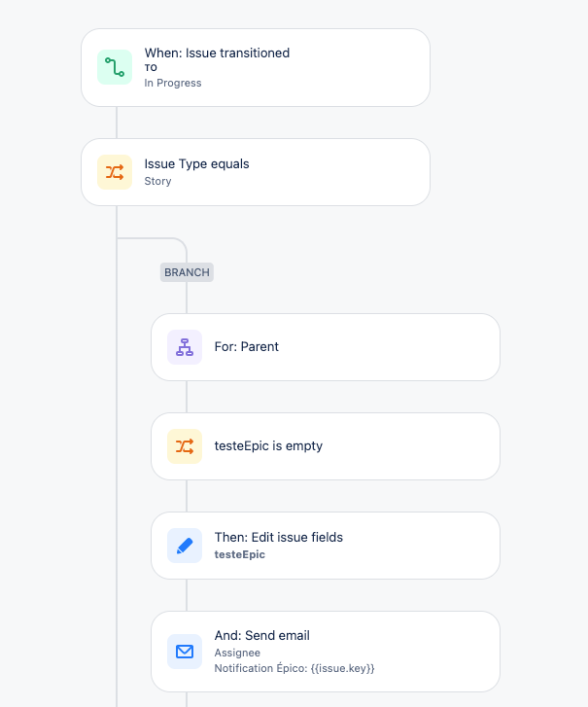Open the And: Send email action
Image resolution: width=588 pixels, height=707 pixels.
point(326,652)
